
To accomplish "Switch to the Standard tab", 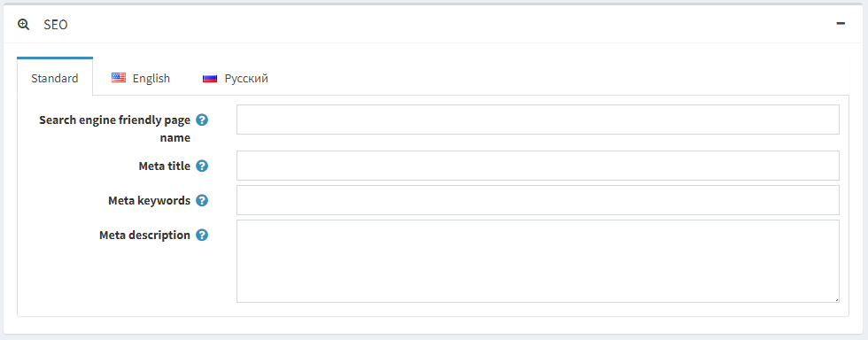I will [x=55, y=78].
